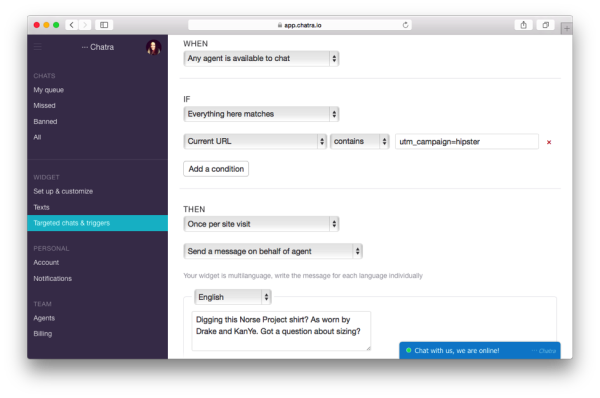The height and width of the screenshot is (398, 600).
Task: Click the Add a condition button
Action: click(216, 169)
